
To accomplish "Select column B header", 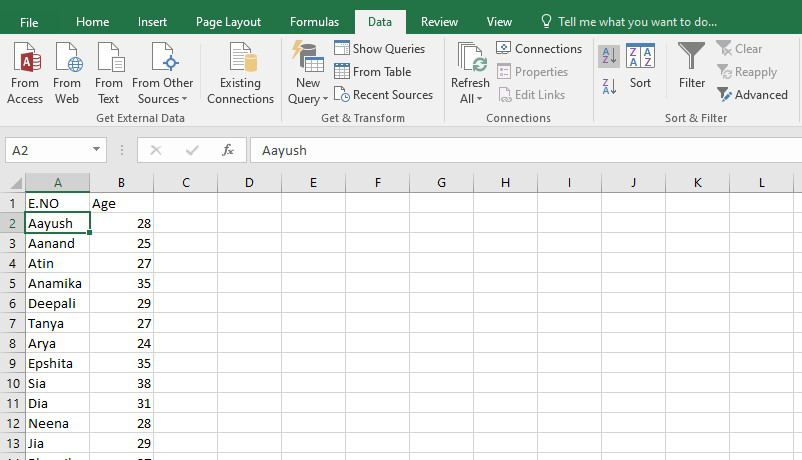I will pos(121,183).
